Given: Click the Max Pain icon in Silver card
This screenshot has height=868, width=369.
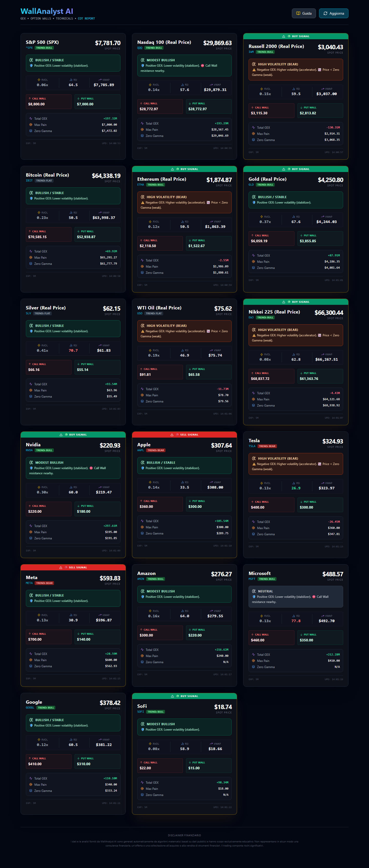Looking at the screenshot, I should pyautogui.click(x=31, y=390).
